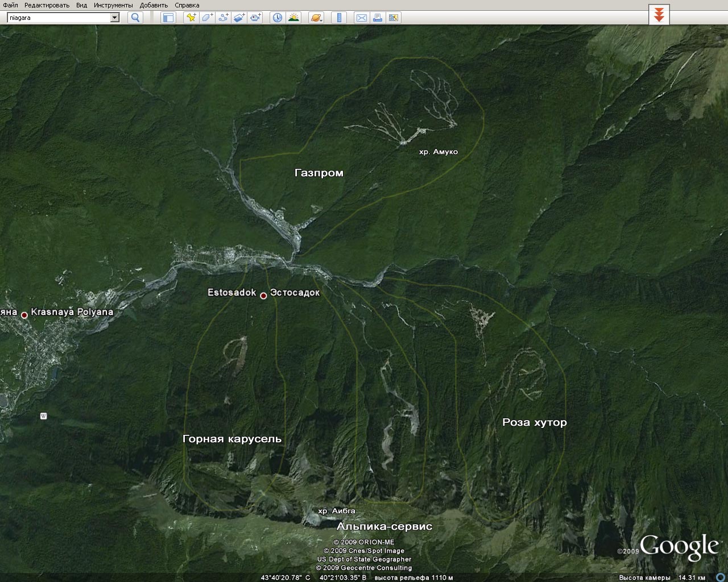
Task: Open the Добавить menu
Action: 154,5
